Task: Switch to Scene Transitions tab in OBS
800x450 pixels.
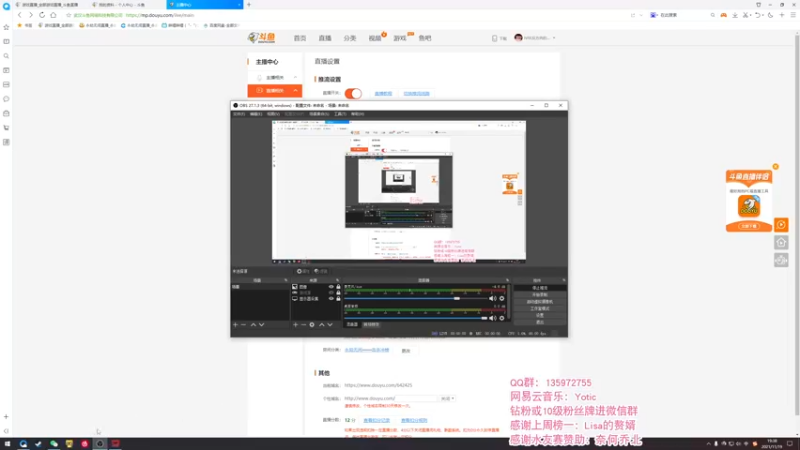Action: 371,324
